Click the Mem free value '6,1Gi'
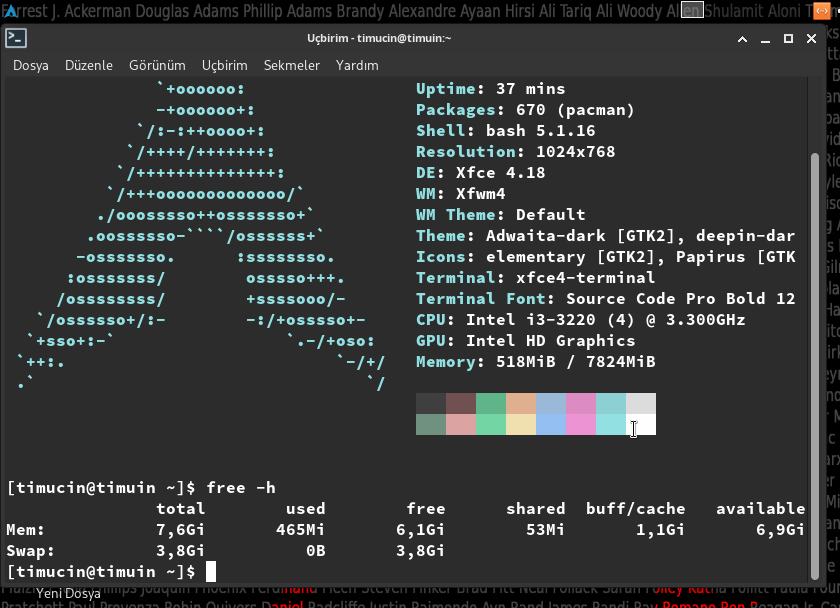Screen dimensions: 840x608 [420, 530]
